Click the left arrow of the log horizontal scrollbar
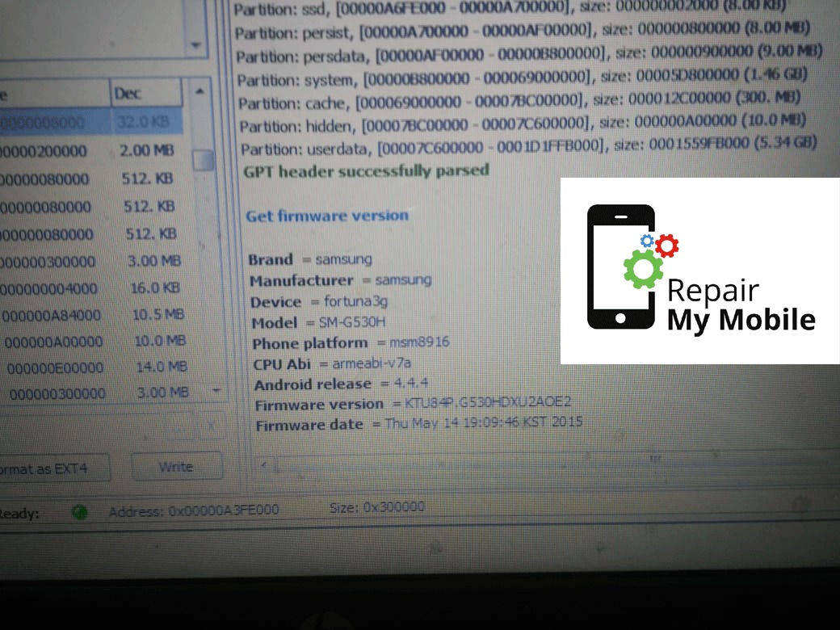Screen dimensions: 840x630 click(262, 464)
